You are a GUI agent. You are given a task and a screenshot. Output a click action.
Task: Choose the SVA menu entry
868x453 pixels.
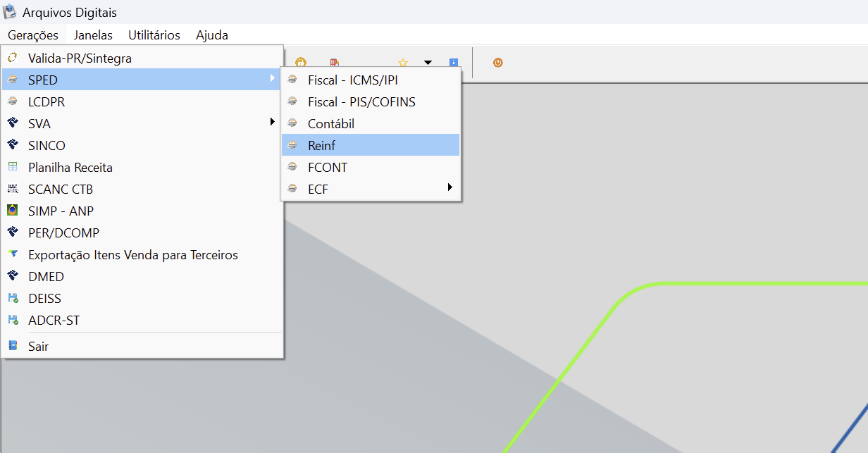(x=142, y=123)
